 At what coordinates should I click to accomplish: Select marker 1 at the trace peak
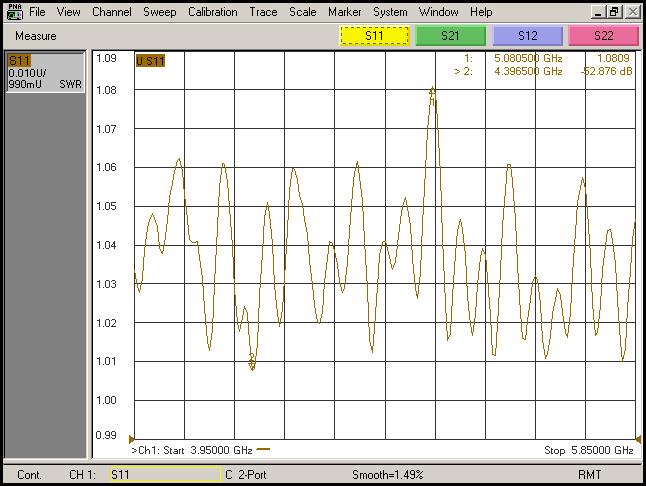(x=433, y=92)
